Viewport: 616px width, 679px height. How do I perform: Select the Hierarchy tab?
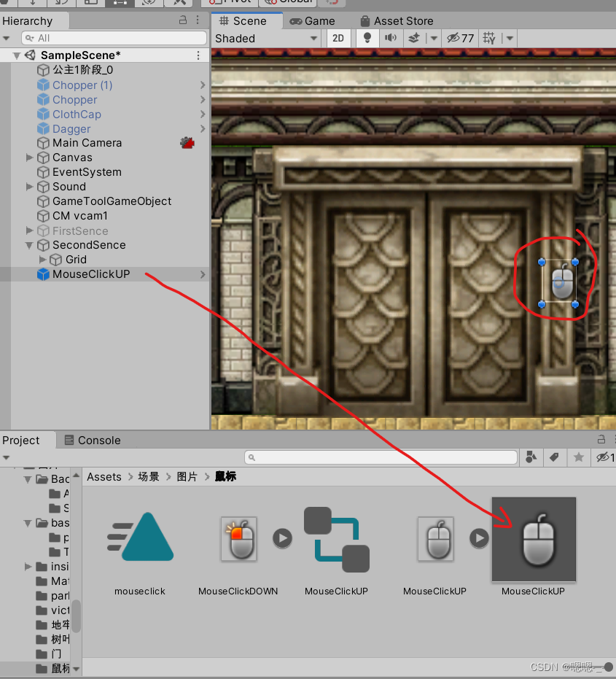coord(27,20)
